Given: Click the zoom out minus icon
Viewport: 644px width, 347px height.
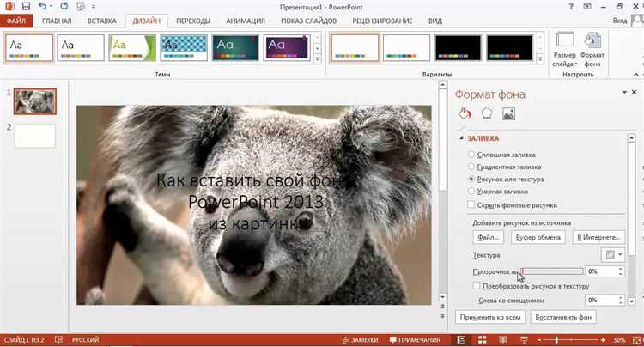Looking at the screenshot, I should 539,340.
